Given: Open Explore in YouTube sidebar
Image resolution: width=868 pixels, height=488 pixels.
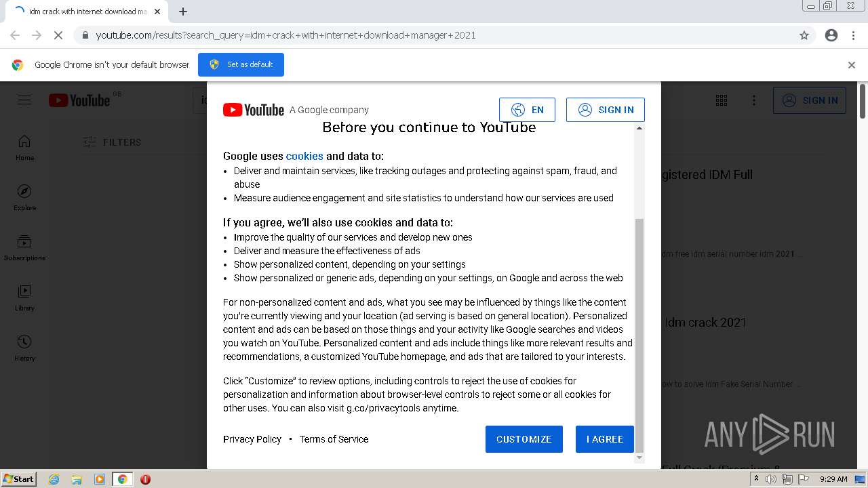Looking at the screenshot, I should (24, 197).
